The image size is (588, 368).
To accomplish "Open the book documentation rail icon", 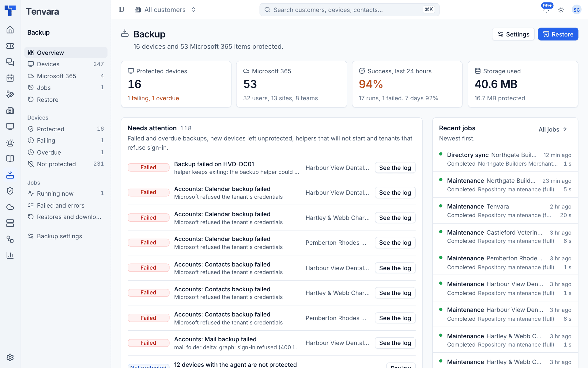I will point(10,159).
